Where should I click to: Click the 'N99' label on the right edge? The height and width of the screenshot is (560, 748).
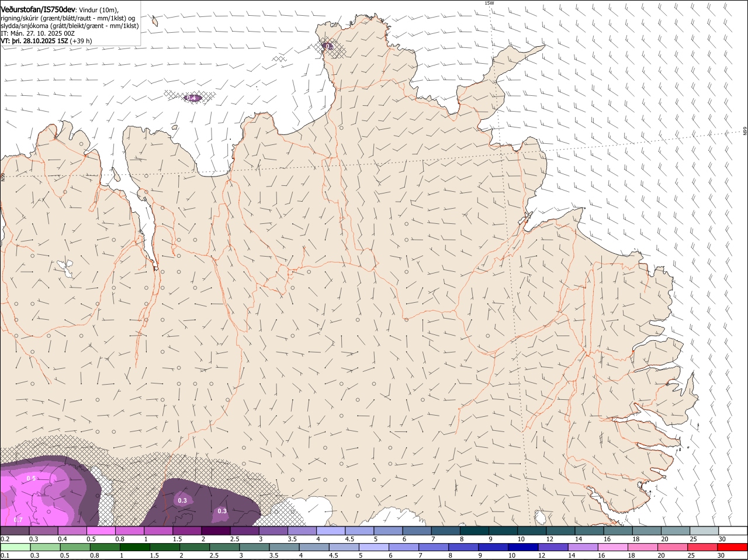coord(745,131)
